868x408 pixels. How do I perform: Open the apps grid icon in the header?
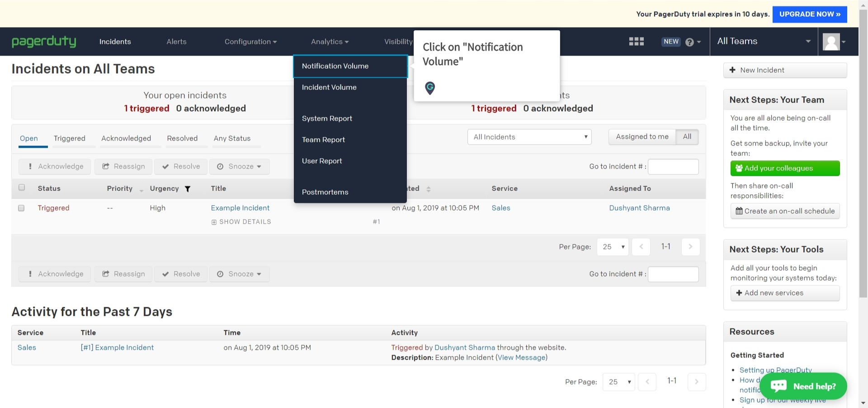[636, 41]
